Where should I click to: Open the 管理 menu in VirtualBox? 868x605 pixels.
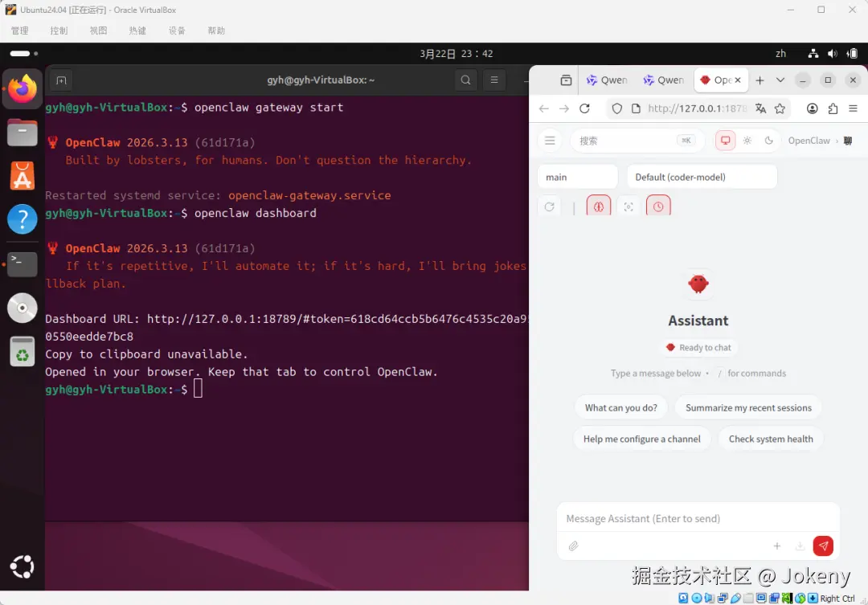pos(20,31)
